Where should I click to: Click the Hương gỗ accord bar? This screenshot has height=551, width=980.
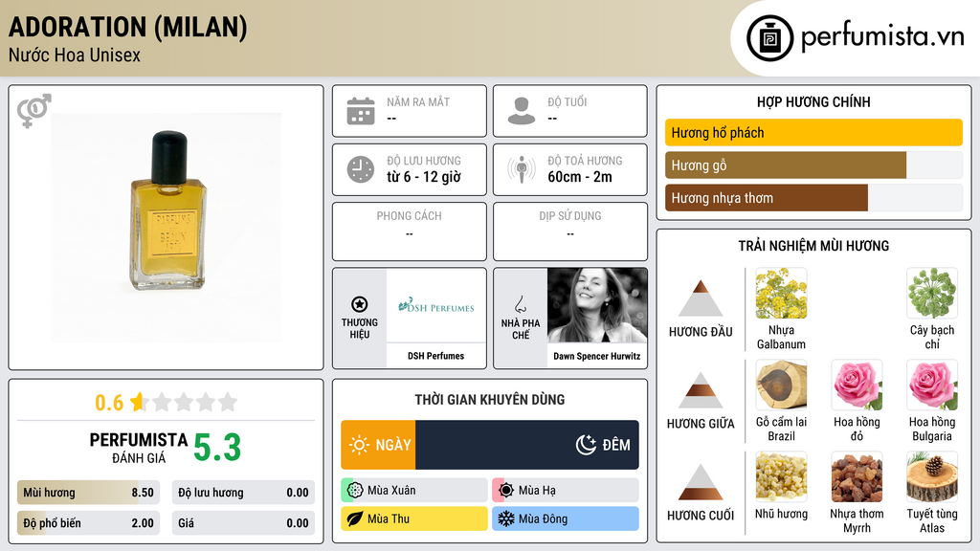(813, 165)
